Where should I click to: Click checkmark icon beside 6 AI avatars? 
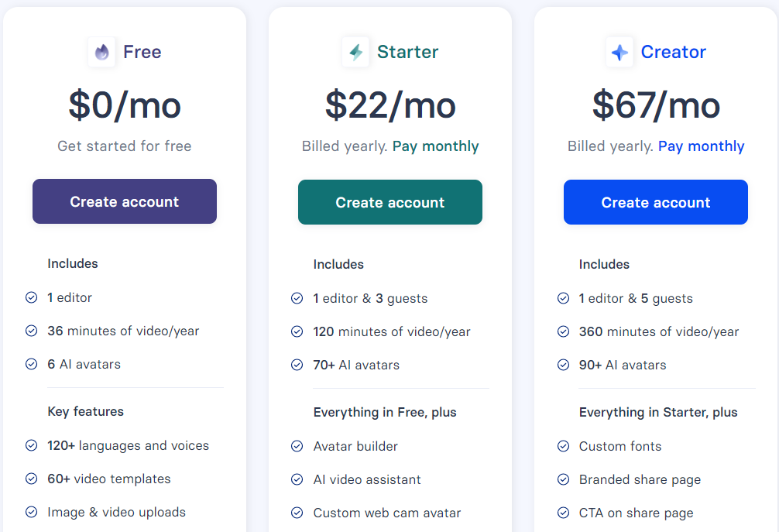click(x=31, y=364)
